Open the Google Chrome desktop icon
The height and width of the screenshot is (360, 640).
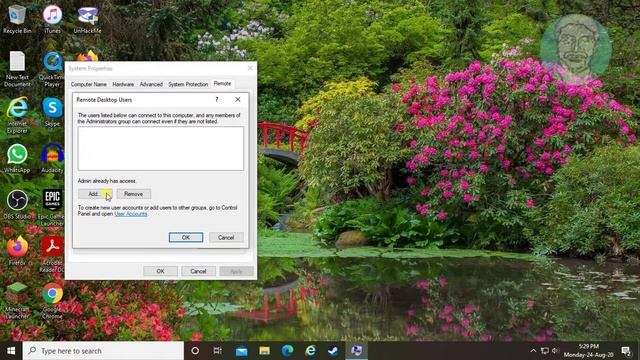(52, 300)
